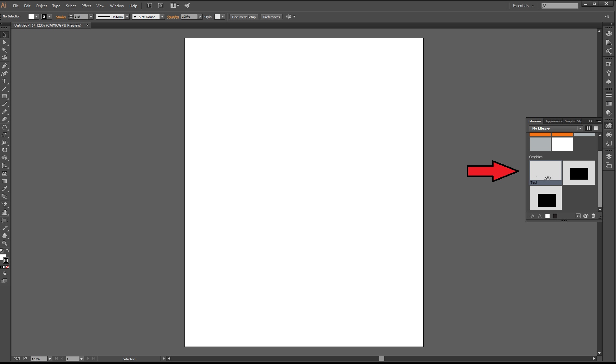
Task: Click the Stroke label link
Action: click(x=61, y=17)
